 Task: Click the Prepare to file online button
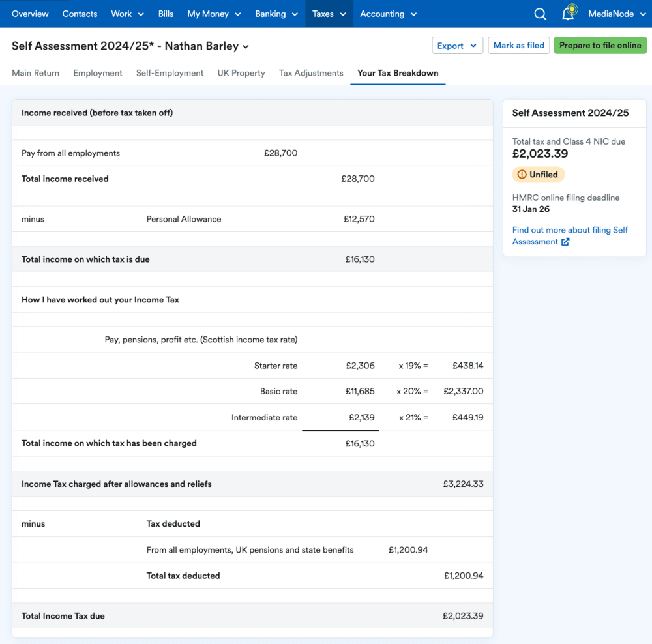[600, 45]
